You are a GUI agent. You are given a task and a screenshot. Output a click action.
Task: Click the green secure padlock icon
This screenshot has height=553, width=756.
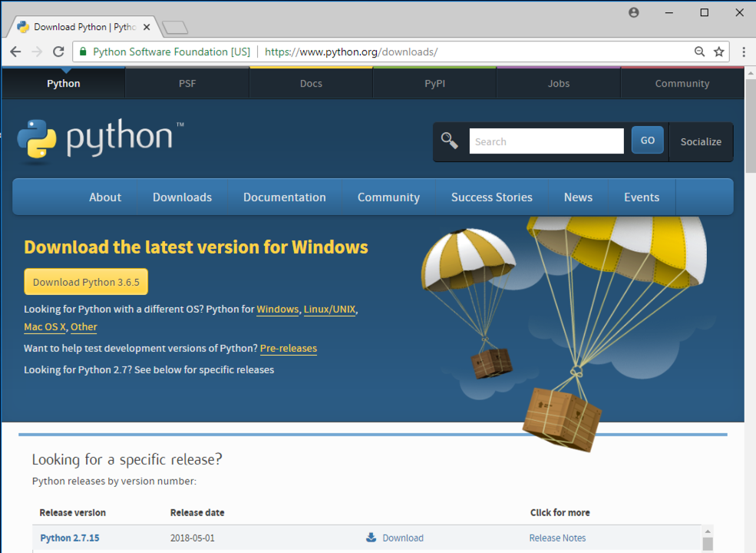(x=83, y=51)
